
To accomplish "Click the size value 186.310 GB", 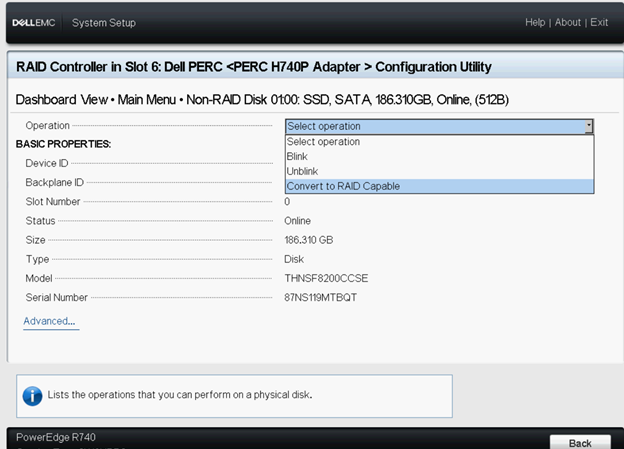I will point(309,240).
